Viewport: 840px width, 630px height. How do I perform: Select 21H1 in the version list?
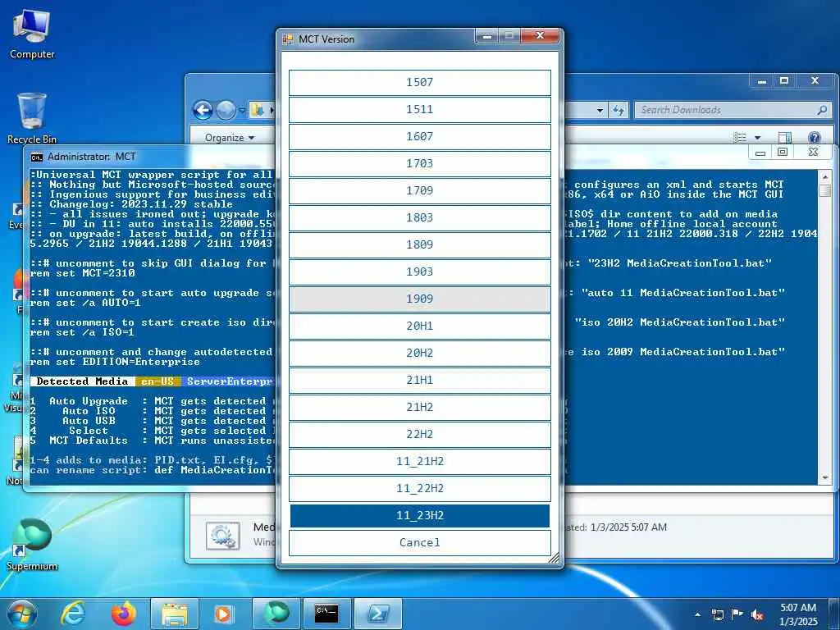[419, 380]
